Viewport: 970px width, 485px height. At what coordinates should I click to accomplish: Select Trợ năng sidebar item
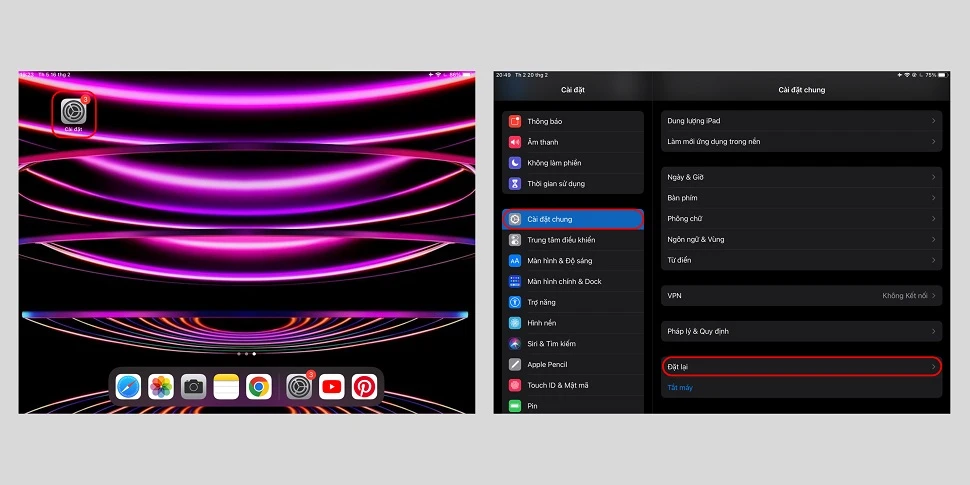(x=573, y=302)
